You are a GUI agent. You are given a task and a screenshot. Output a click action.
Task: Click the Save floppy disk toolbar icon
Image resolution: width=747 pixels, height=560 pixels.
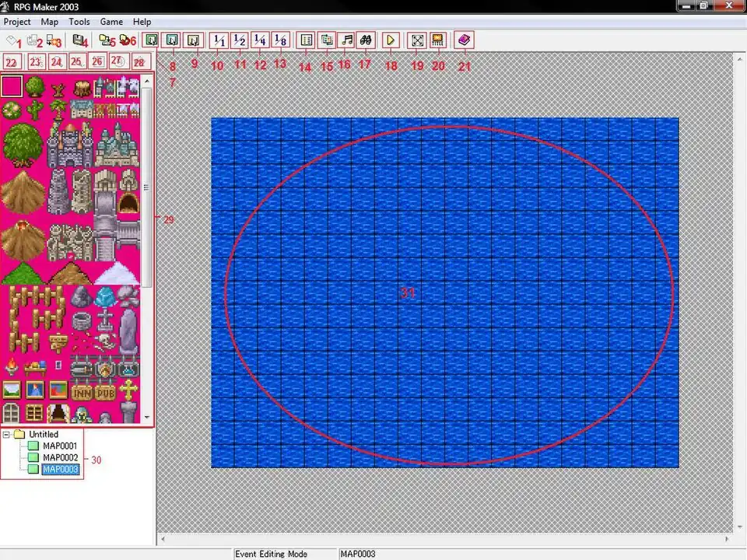(x=78, y=40)
